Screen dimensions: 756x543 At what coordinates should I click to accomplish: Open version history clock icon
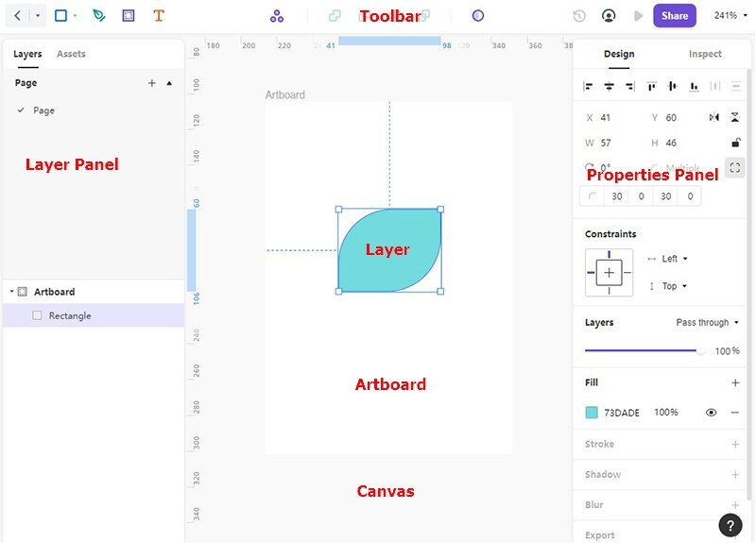pos(579,16)
